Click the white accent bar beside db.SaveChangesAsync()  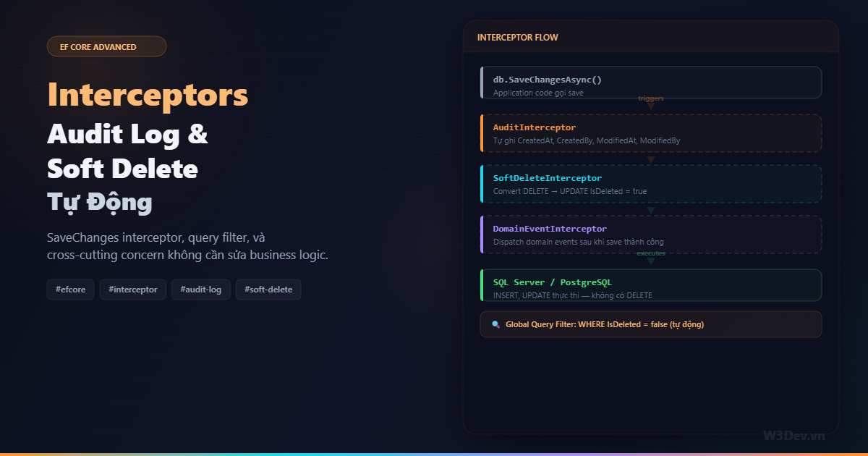482,82
